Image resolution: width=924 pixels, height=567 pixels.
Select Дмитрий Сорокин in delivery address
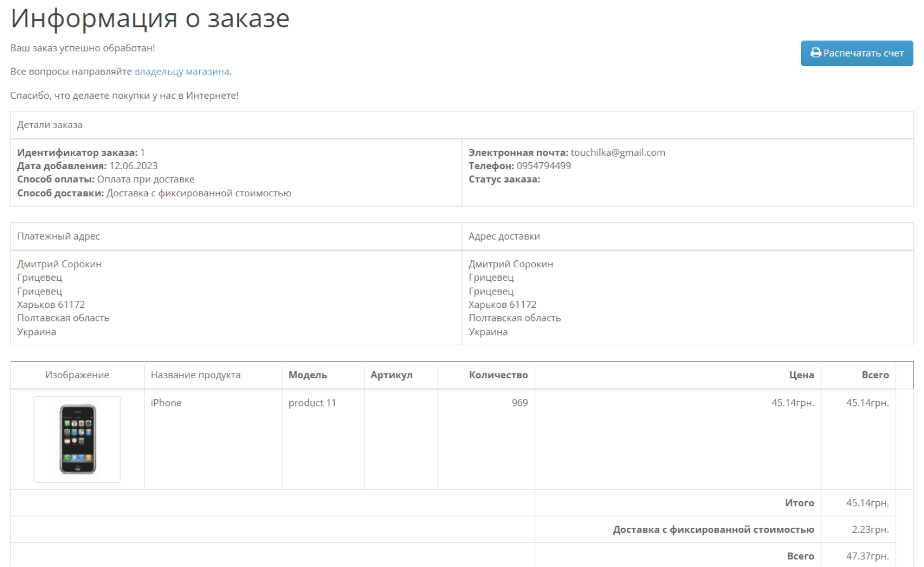pyautogui.click(x=511, y=264)
